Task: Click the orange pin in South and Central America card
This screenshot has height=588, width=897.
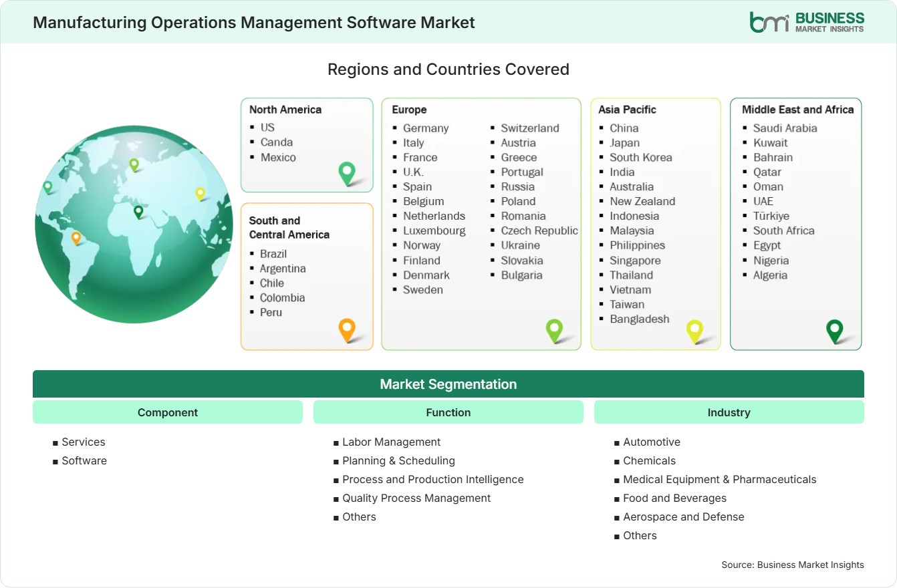Action: [347, 330]
